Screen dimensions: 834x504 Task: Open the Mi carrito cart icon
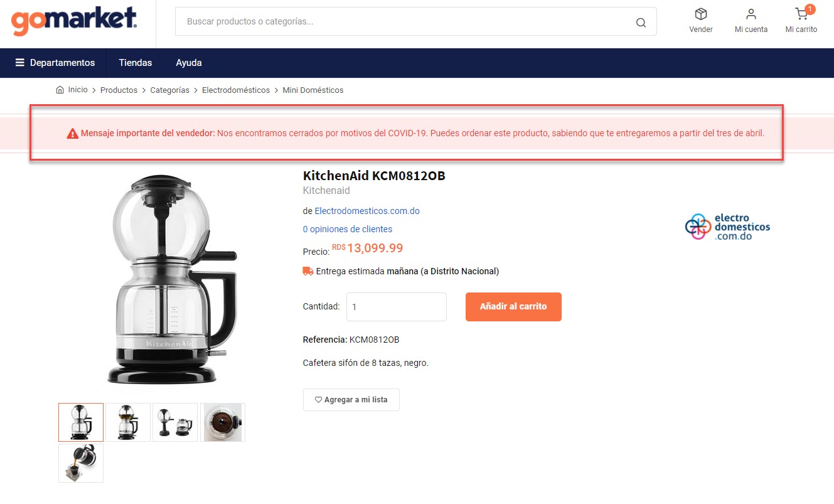click(801, 14)
